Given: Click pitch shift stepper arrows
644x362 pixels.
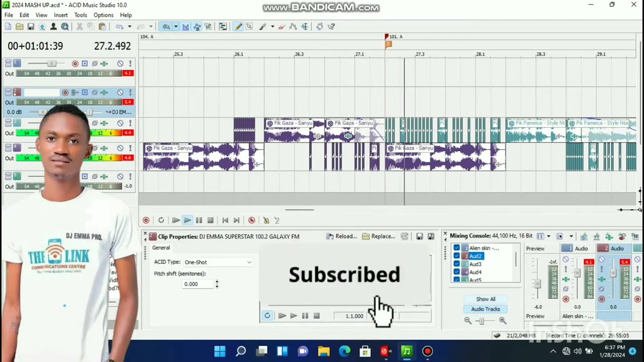Looking at the screenshot, I should pyautogui.click(x=217, y=284).
